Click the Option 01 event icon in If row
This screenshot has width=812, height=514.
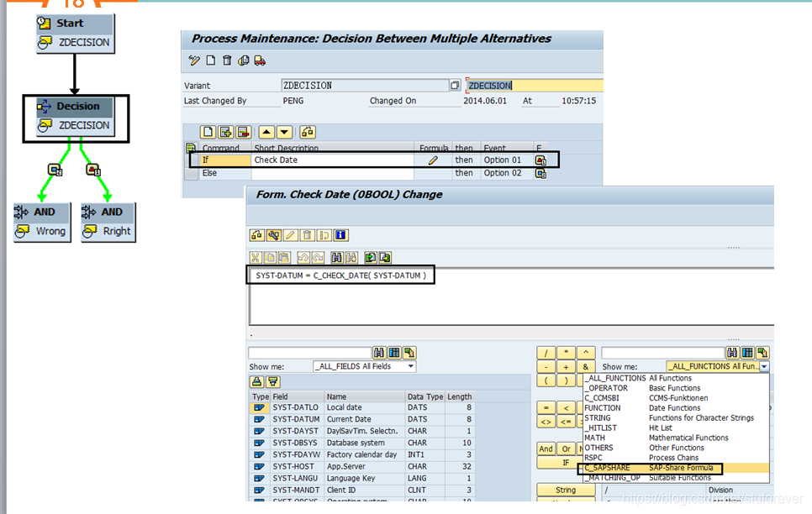[540, 160]
